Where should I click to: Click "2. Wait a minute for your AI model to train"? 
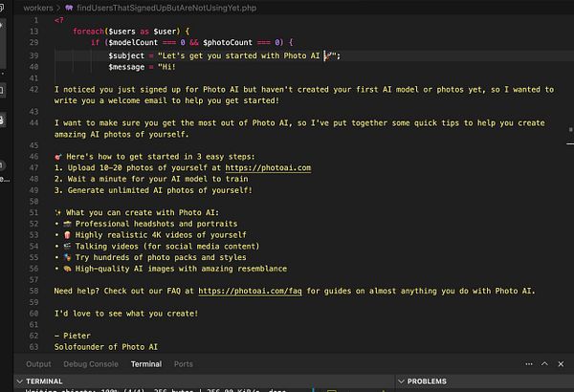click(x=151, y=179)
